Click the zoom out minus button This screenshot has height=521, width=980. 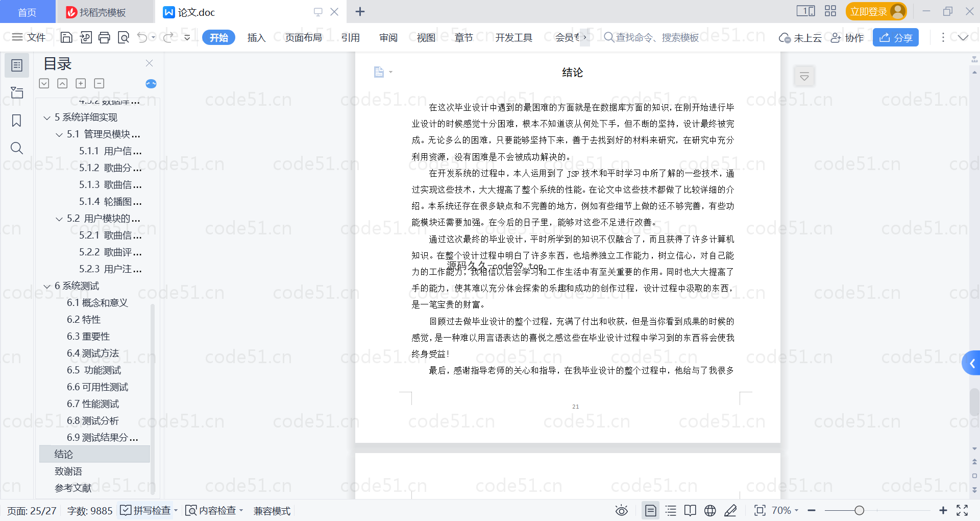coord(812,510)
